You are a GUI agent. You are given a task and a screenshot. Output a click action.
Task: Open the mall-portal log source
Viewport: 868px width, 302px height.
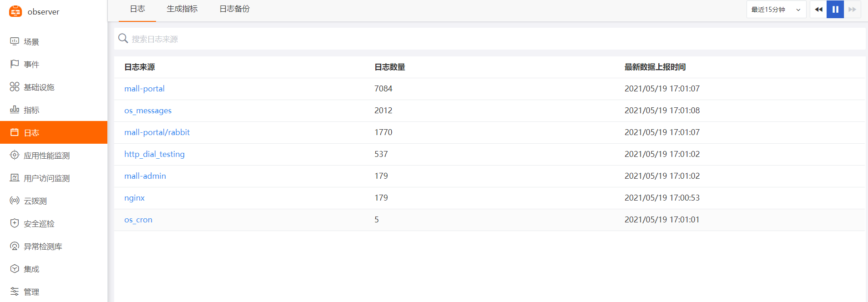144,89
